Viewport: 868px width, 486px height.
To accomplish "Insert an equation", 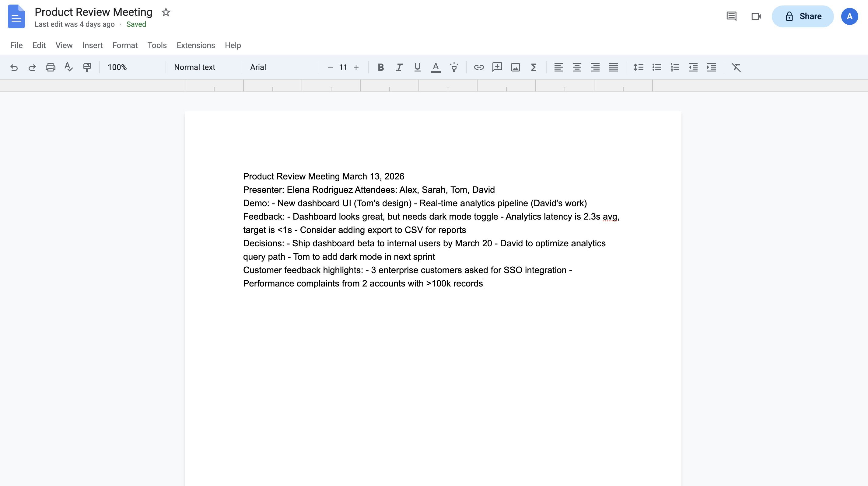I will coord(534,67).
